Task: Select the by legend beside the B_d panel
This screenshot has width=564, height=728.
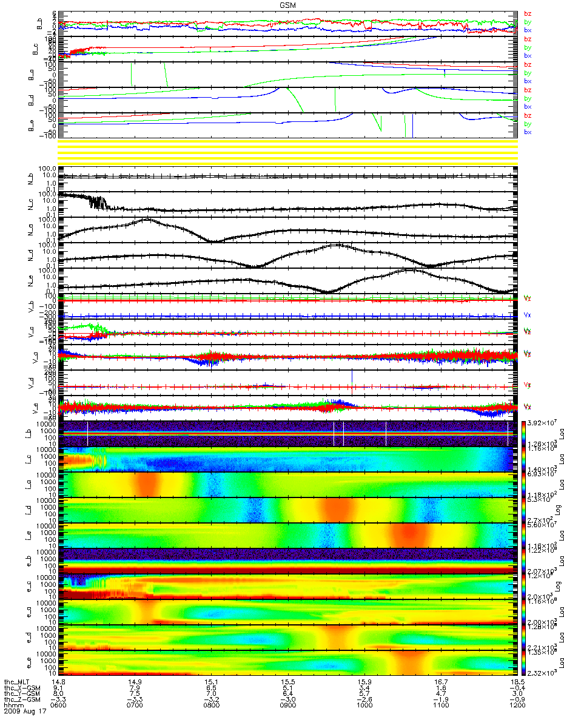Action: click(x=528, y=99)
